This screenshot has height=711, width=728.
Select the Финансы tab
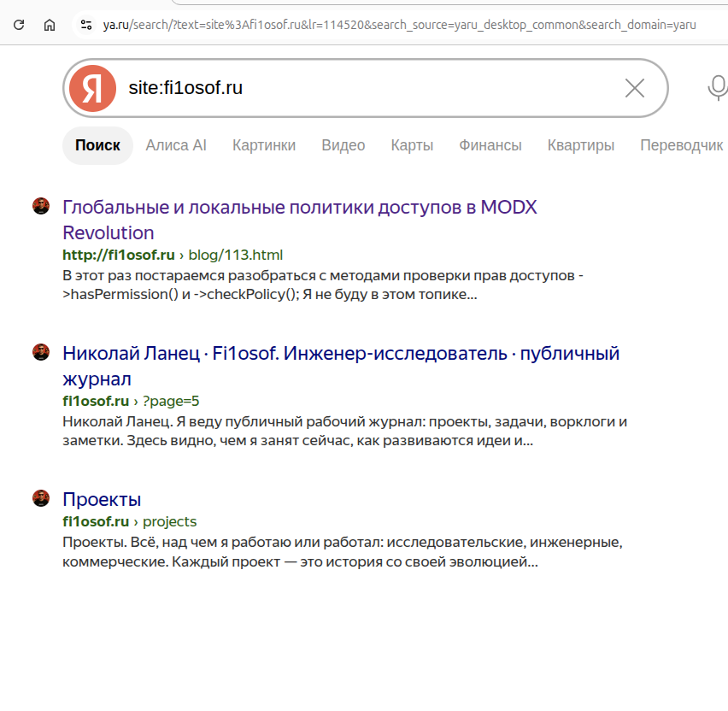tap(490, 145)
